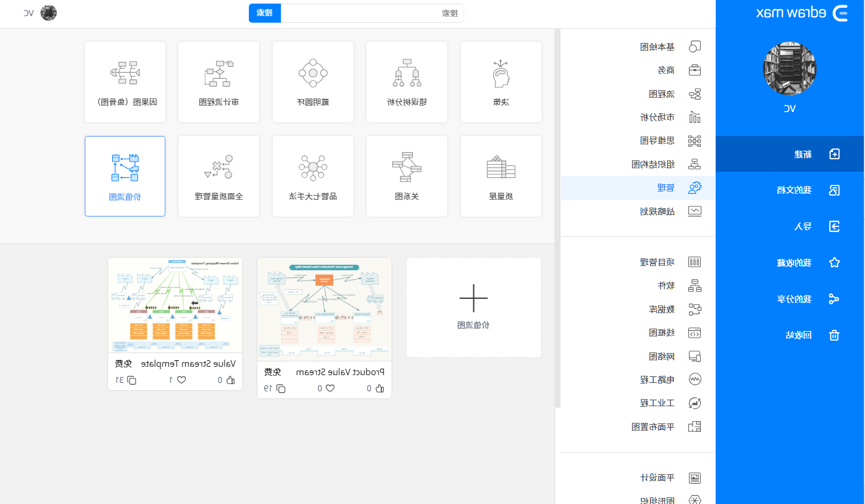Viewport: 865px width, 504px height.
Task: Select the 项目管理 category
Action: tap(638, 262)
